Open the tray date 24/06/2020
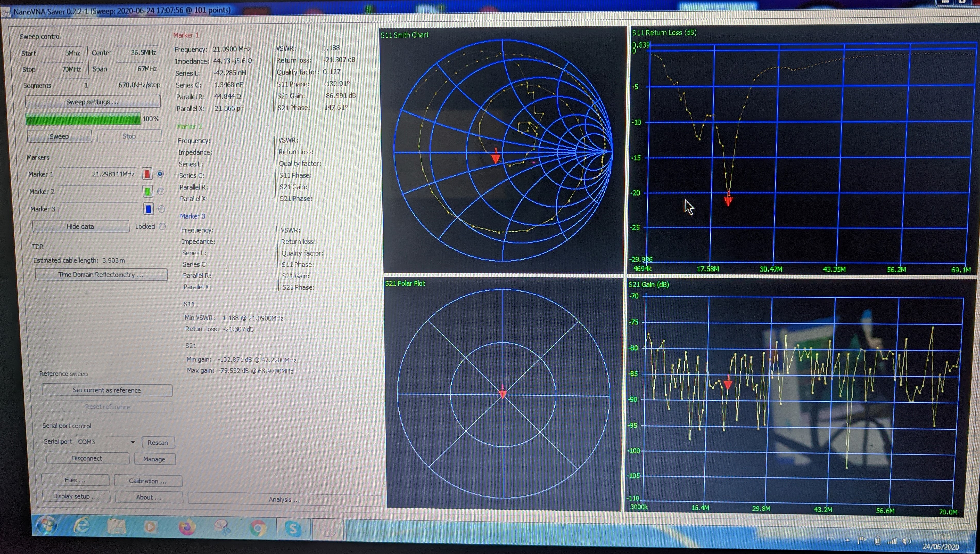The image size is (980, 554). tap(941, 546)
